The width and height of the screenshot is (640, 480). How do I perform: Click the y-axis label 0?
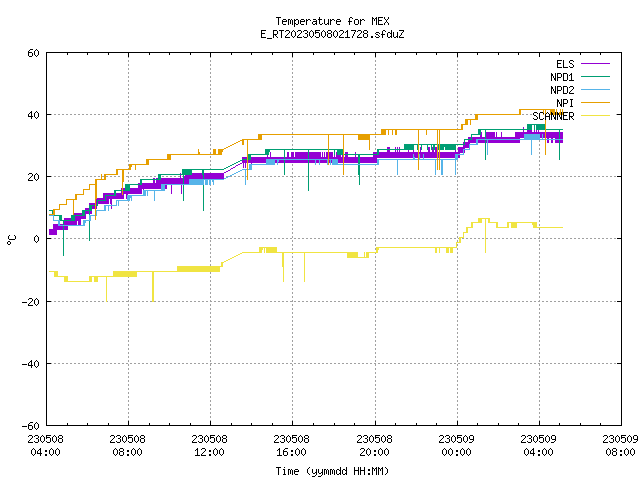(x=36, y=239)
